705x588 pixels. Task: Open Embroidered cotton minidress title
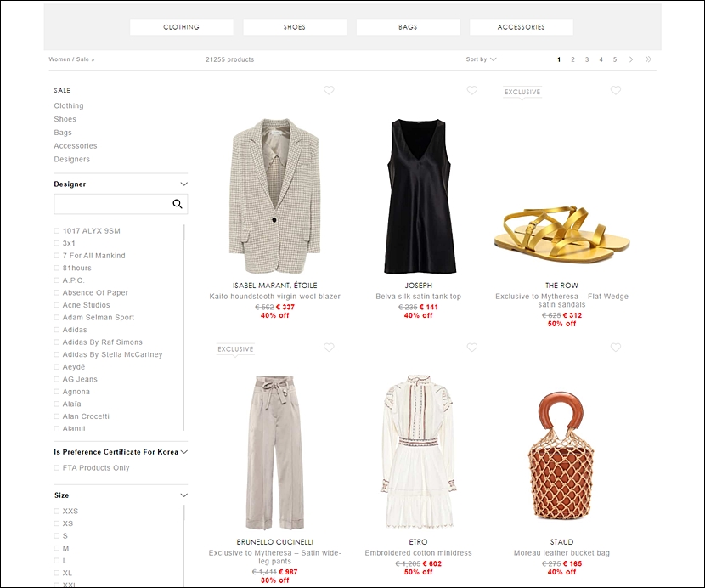[x=419, y=553]
